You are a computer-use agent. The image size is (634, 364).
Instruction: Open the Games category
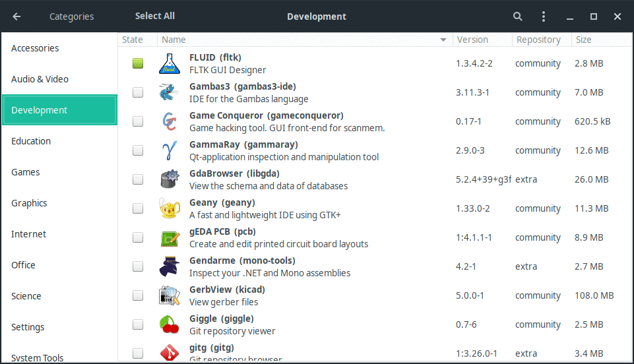(59, 172)
